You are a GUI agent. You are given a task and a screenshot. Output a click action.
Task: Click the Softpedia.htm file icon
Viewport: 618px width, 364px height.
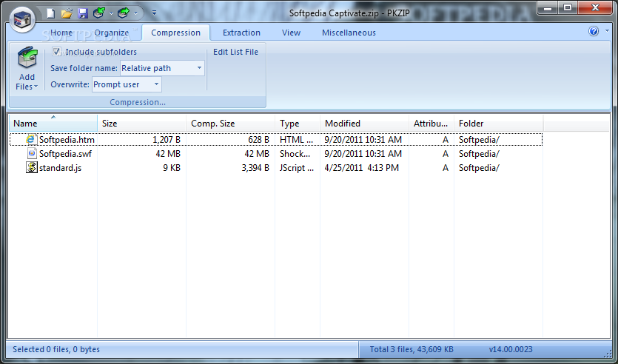(31, 139)
